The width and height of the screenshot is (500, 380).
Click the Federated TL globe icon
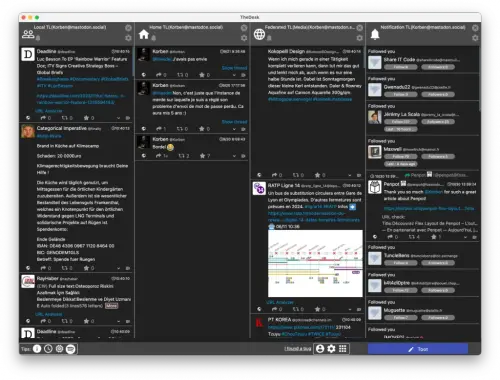pyautogui.click(x=259, y=34)
